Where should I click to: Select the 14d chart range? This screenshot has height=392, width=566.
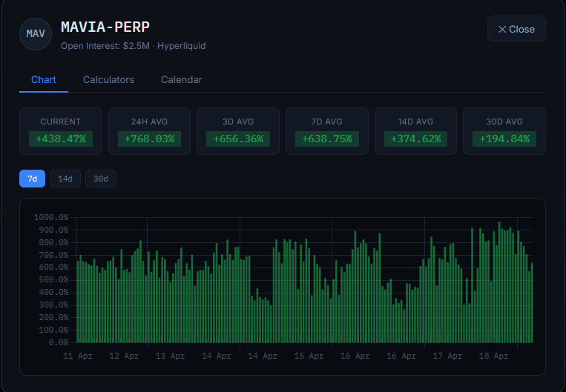click(x=65, y=179)
